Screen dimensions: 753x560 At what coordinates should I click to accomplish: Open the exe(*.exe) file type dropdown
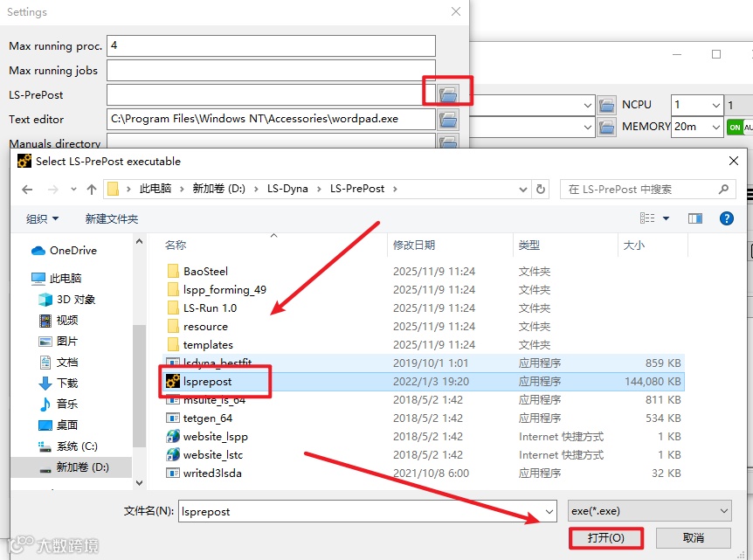(x=649, y=511)
